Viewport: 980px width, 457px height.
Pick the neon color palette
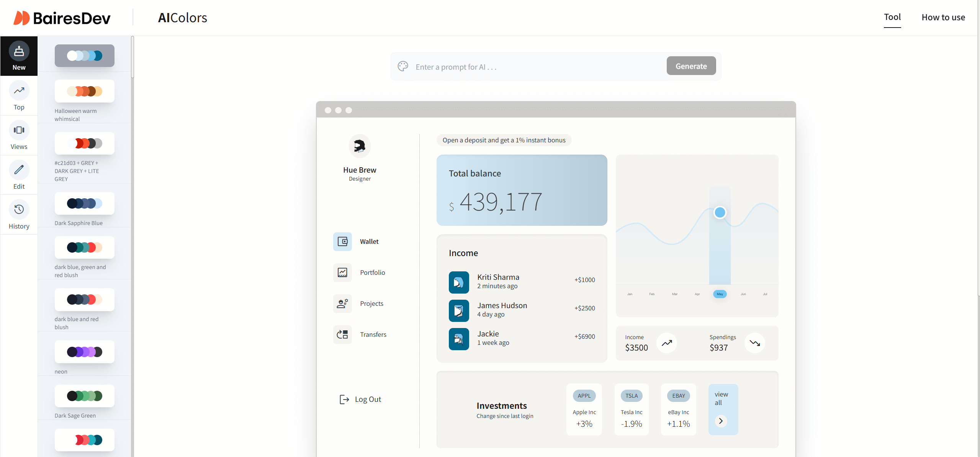pyautogui.click(x=84, y=352)
